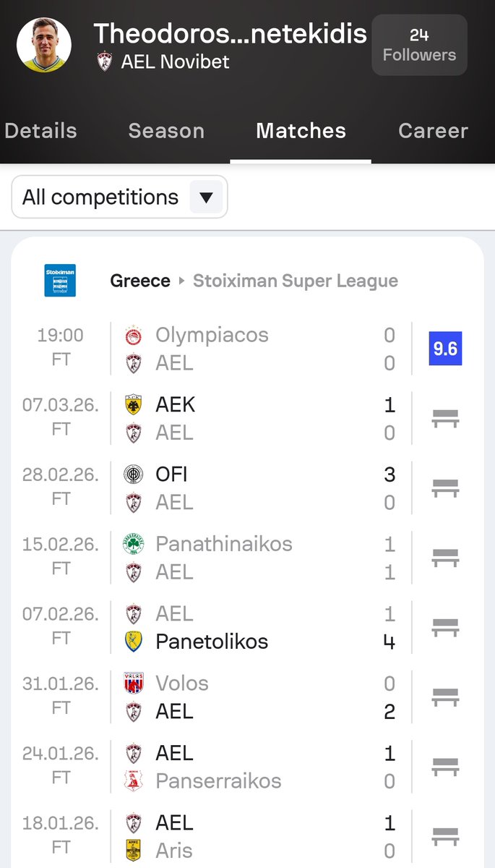Open the Season tab
This screenshot has height=868, width=495.
coord(166,131)
